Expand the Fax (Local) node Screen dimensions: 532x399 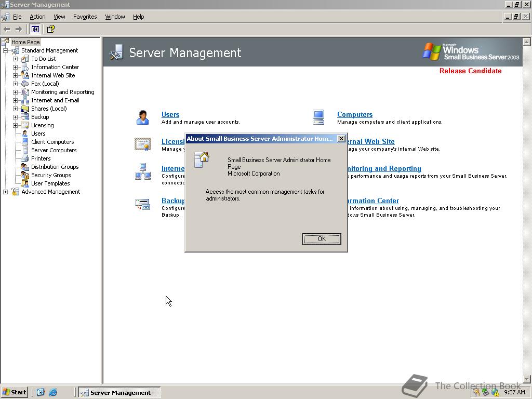(x=15, y=84)
